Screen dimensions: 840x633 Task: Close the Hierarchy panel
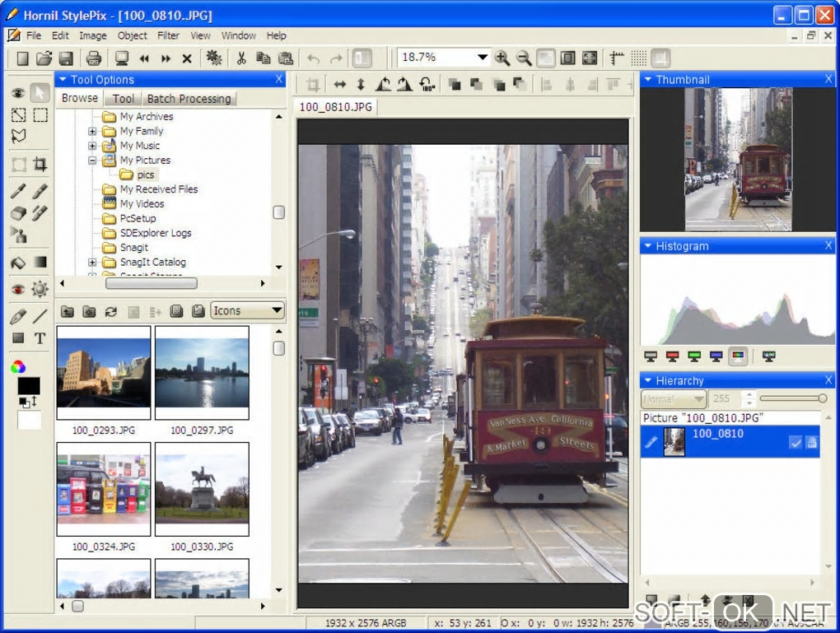point(828,380)
